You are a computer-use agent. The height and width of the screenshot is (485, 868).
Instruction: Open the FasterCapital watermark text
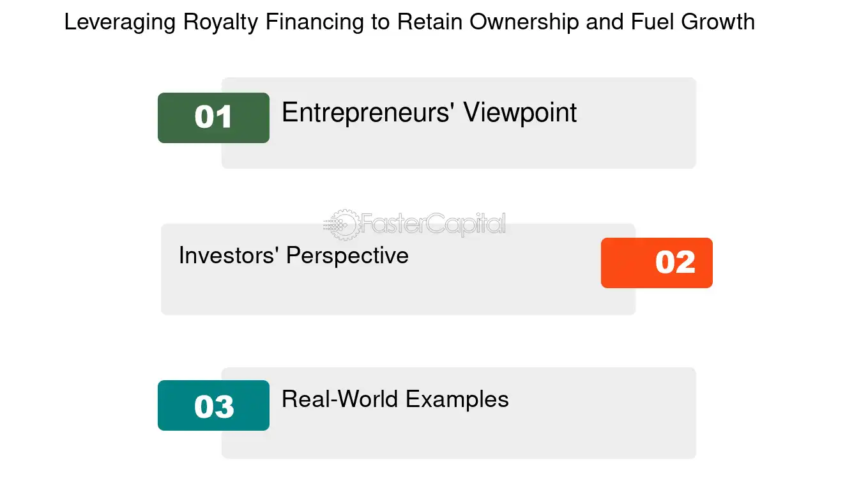434,225
